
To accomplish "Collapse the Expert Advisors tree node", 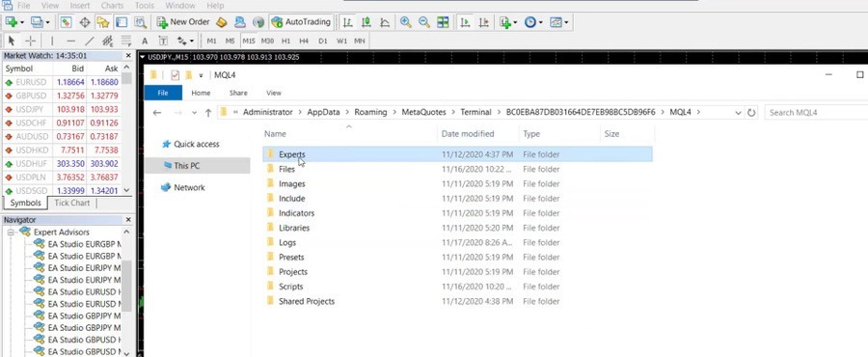I will (10, 233).
